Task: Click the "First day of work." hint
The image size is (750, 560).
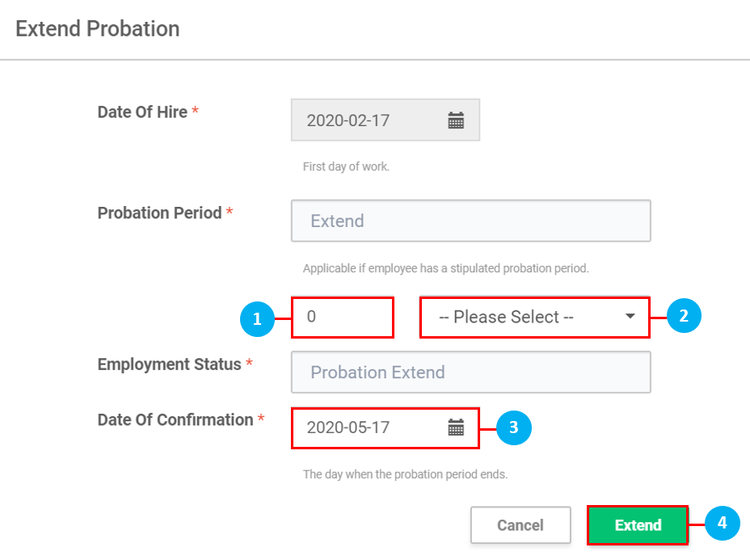Action: (x=346, y=167)
